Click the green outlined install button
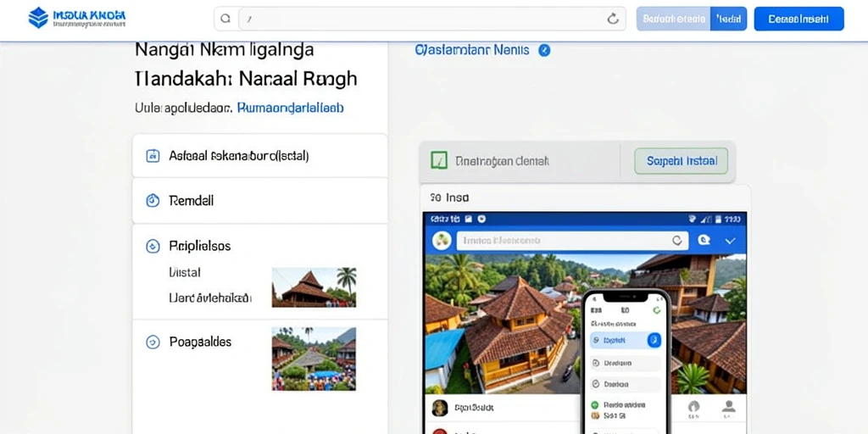The width and height of the screenshot is (868, 434). (681, 161)
